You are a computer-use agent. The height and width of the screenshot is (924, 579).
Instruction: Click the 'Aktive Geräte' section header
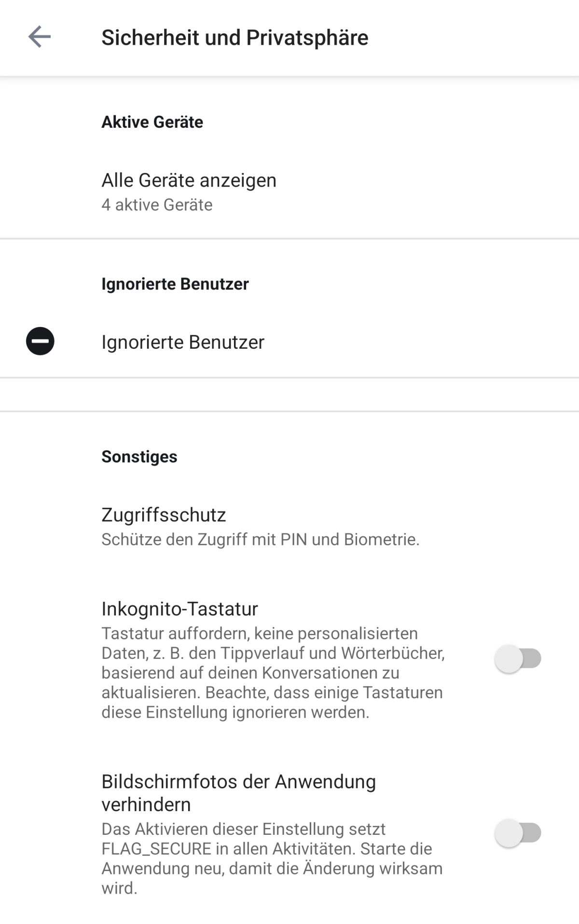(x=152, y=122)
